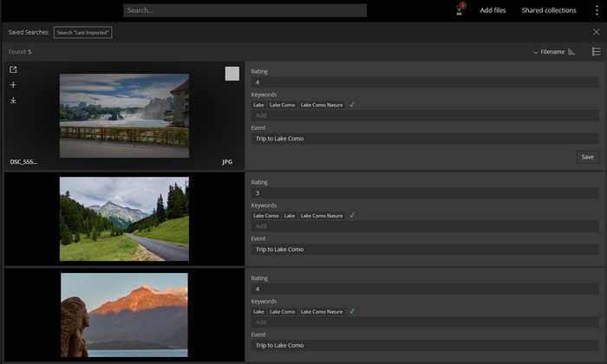Confirm keywords with first row's green checkmark
The height and width of the screenshot is (364, 607).
[352, 105]
